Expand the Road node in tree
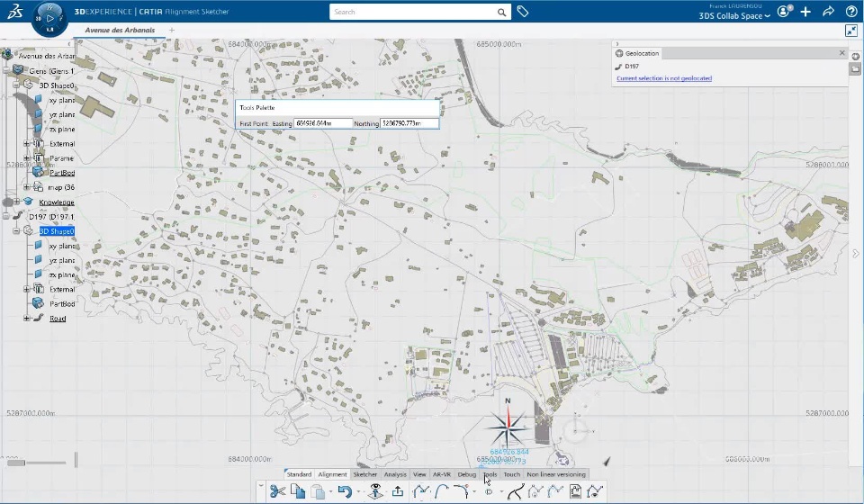This screenshot has height=504, width=864. [x=26, y=319]
